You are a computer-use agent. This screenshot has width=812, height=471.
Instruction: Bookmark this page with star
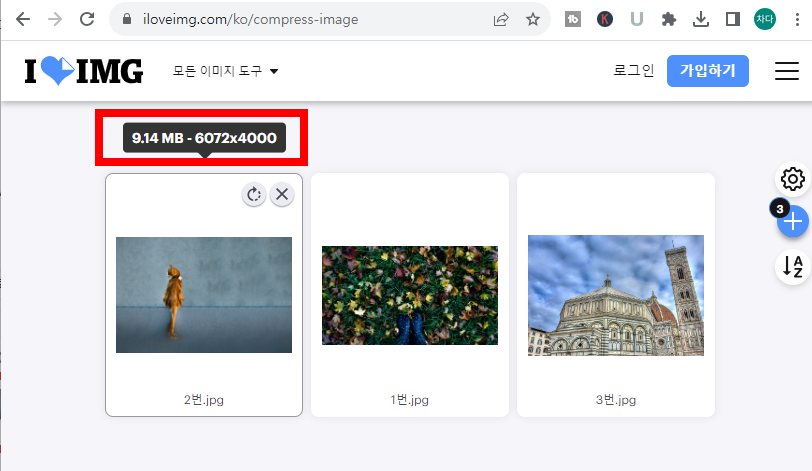pyautogui.click(x=533, y=20)
